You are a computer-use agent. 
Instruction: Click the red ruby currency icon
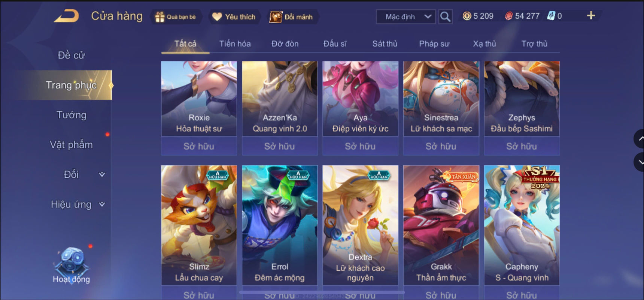(x=509, y=16)
